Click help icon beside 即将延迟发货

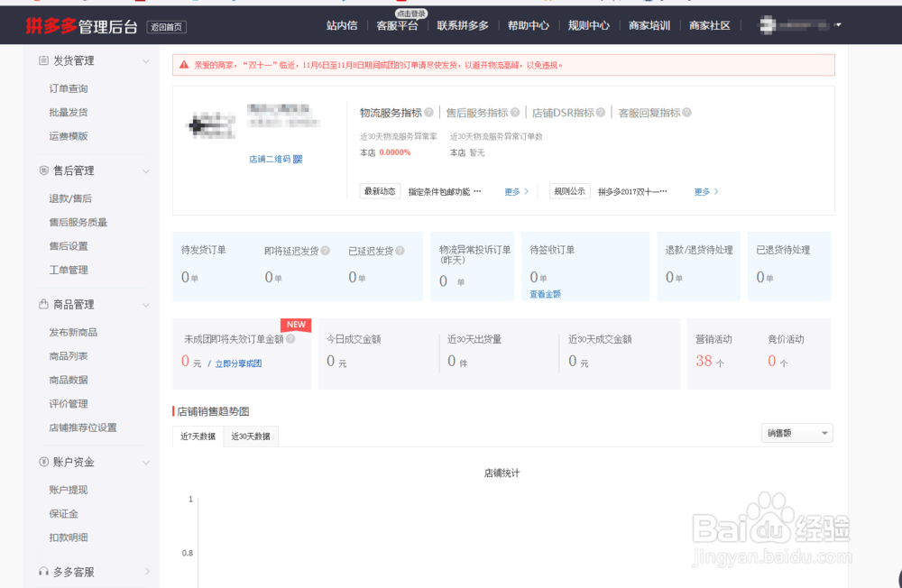pyautogui.click(x=326, y=251)
